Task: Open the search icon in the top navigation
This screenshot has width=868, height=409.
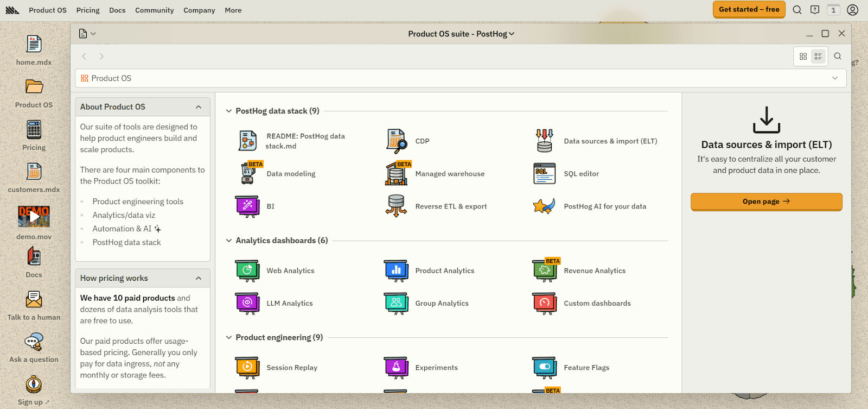Action: [797, 10]
